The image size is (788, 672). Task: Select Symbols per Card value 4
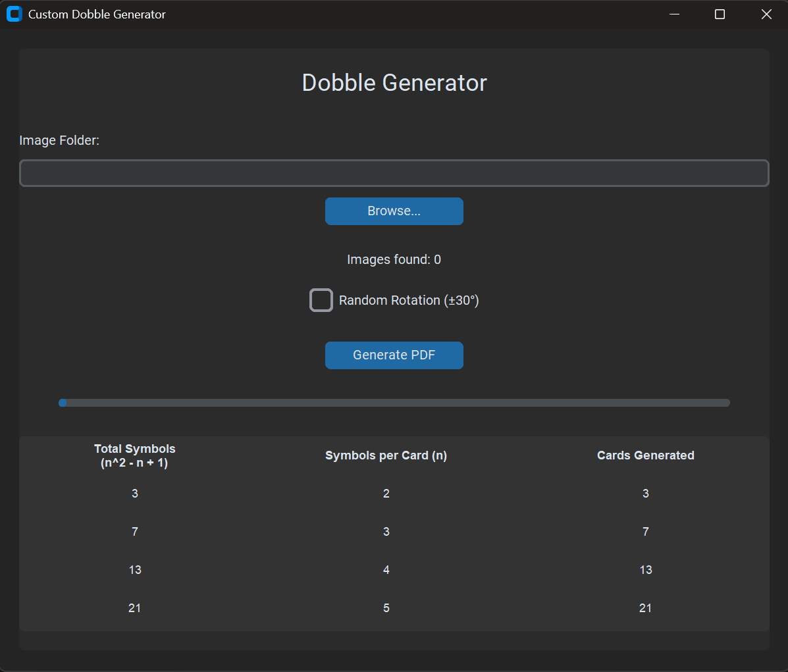pyautogui.click(x=386, y=570)
